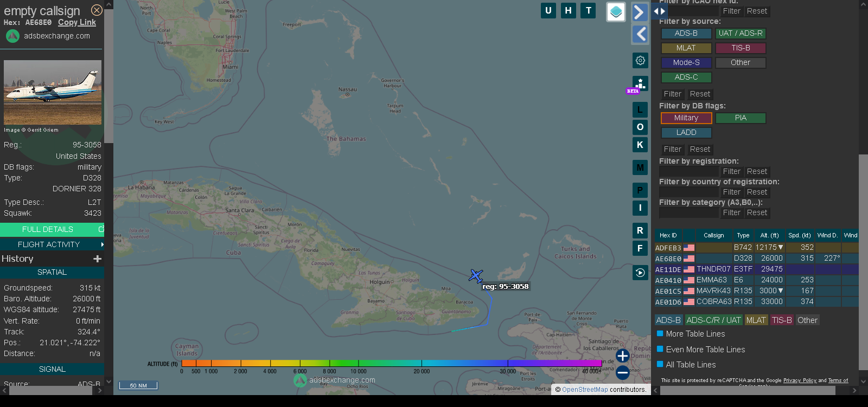Sort table by Hex ID column
The width and height of the screenshot is (868, 407).
[668, 235]
